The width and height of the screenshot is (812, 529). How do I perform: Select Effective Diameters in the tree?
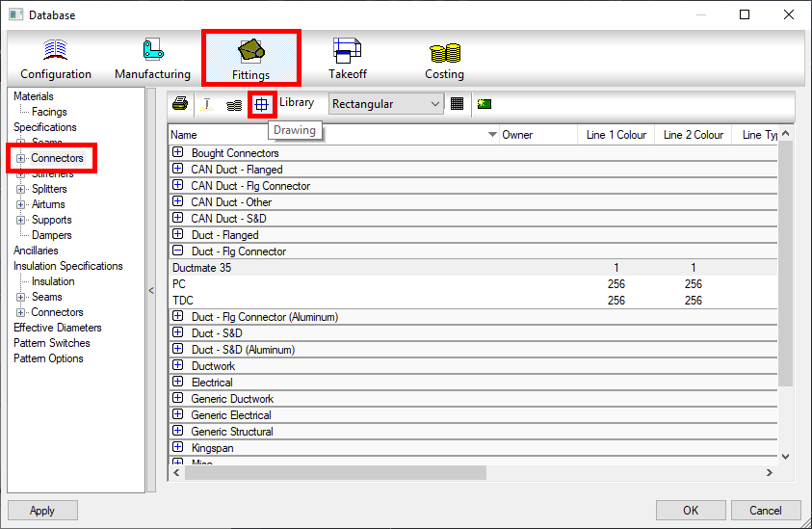58,328
